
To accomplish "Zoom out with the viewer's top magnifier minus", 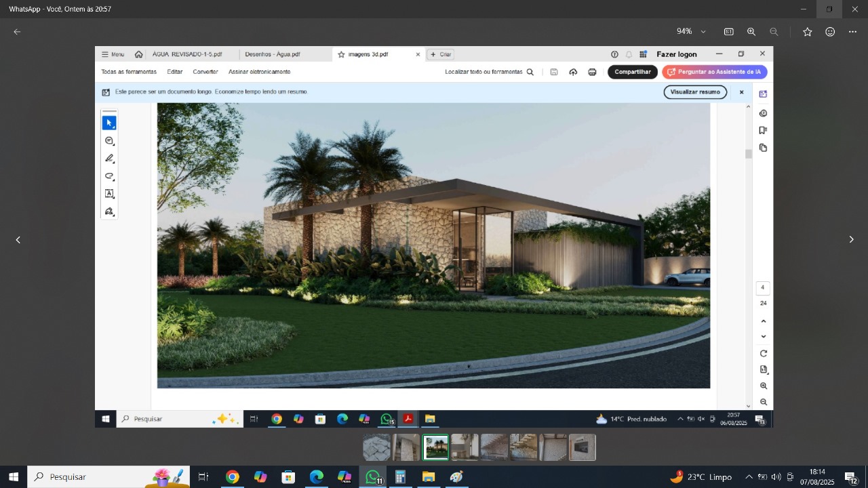I will [774, 32].
